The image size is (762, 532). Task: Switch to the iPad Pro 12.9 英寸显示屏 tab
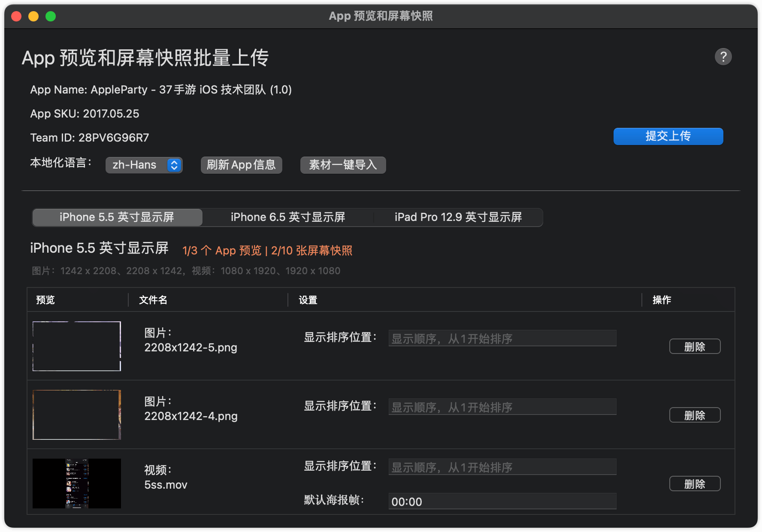(458, 217)
